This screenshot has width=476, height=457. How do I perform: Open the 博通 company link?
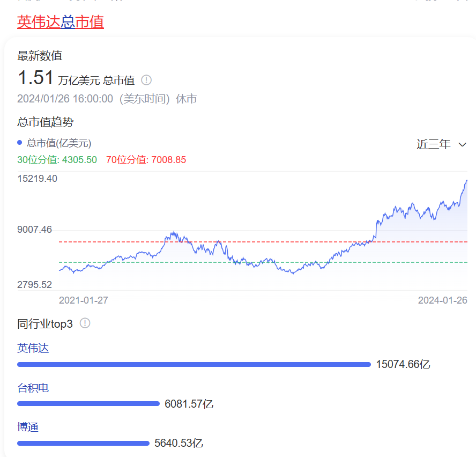pos(28,427)
